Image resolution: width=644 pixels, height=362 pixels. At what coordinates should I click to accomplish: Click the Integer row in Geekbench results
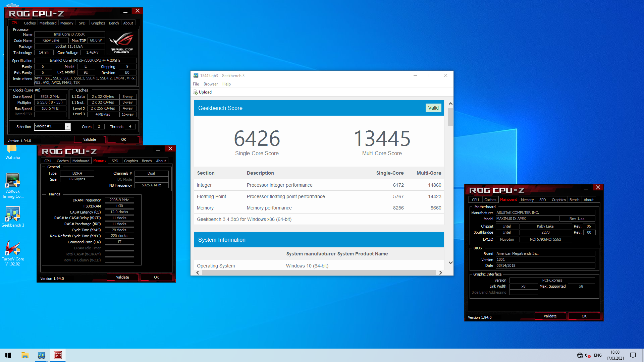point(319,185)
